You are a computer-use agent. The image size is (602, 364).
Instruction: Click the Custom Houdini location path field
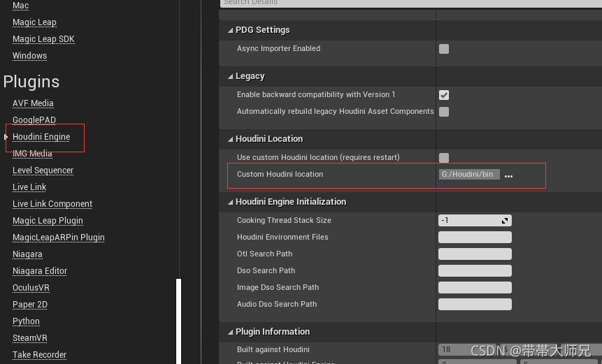click(x=469, y=174)
